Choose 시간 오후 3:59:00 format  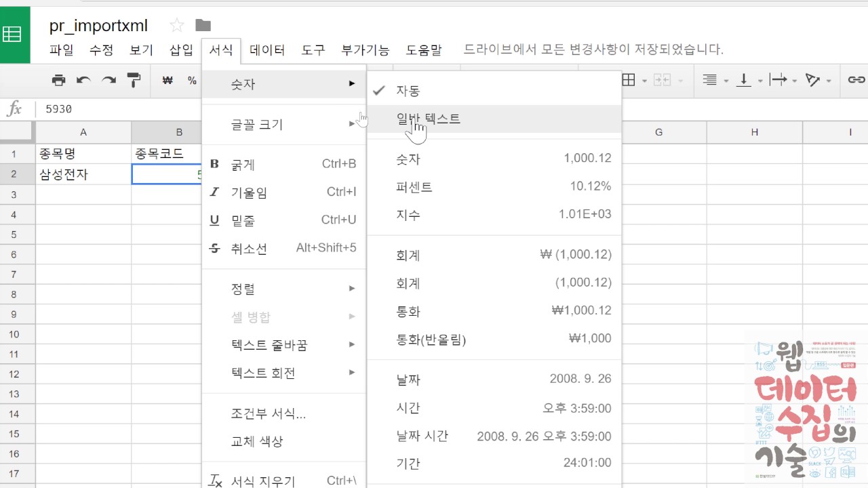click(494, 408)
